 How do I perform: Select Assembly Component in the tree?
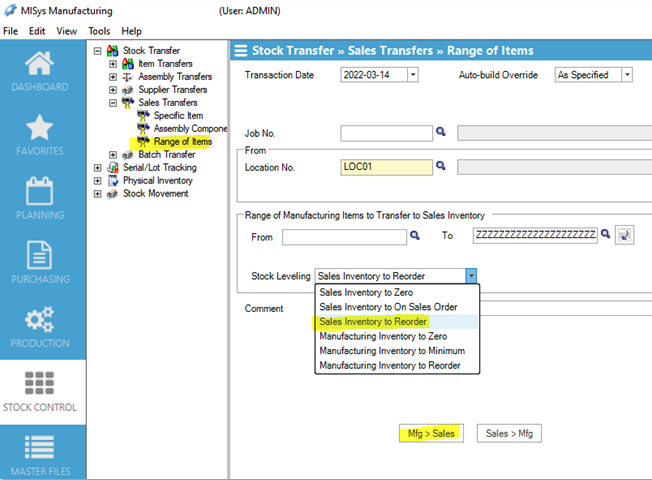coord(190,129)
